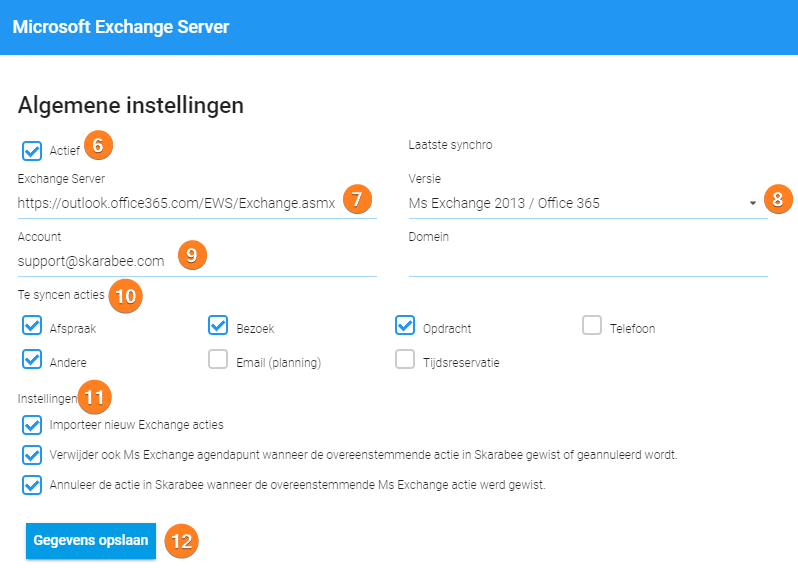The height and width of the screenshot is (576, 798).
Task: Uncheck the Opdracht sync action
Action: pos(405,325)
